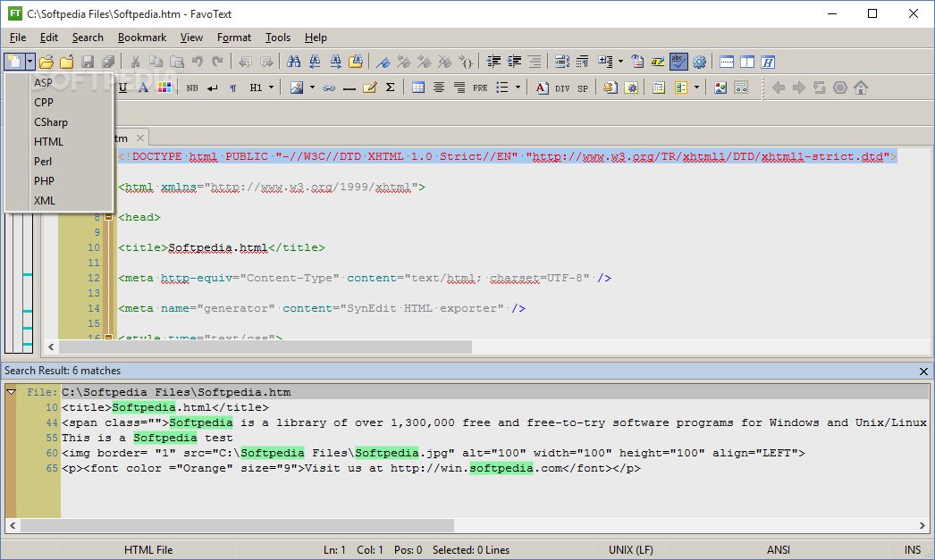Image resolution: width=935 pixels, height=560 pixels.
Task: Open the Bookmark menu
Action: coord(142,38)
